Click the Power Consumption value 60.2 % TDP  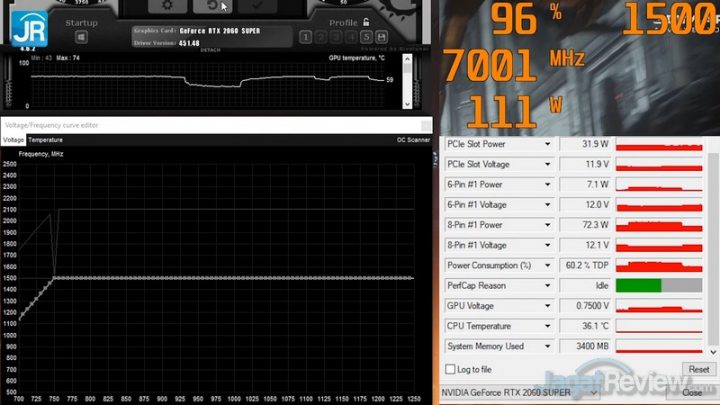(585, 265)
